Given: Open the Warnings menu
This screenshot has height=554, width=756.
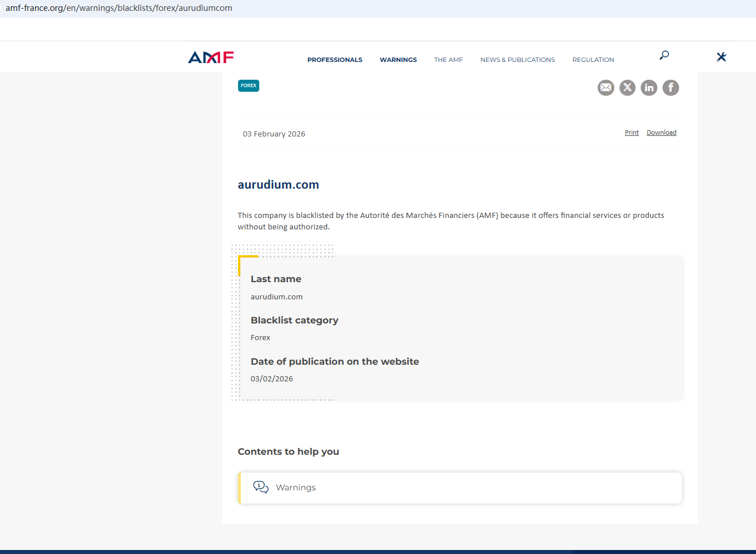Looking at the screenshot, I should [x=398, y=60].
